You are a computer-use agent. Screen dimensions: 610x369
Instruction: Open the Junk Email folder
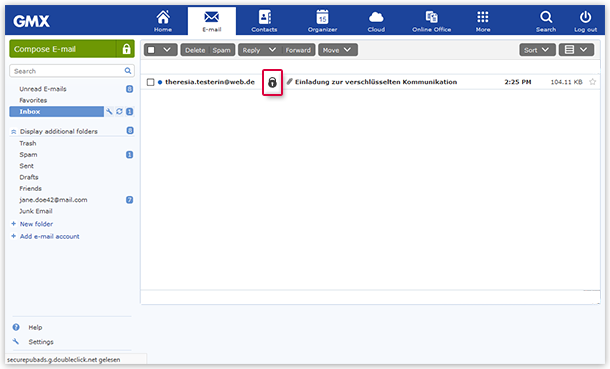[36, 211]
